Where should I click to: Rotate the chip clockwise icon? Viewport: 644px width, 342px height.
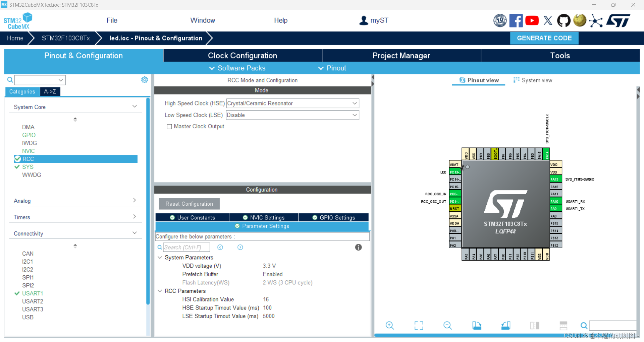click(x=477, y=325)
